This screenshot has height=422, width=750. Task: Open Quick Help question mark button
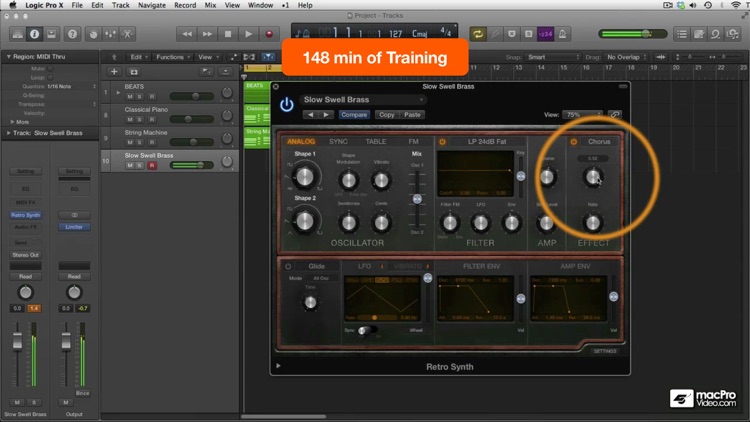point(72,34)
